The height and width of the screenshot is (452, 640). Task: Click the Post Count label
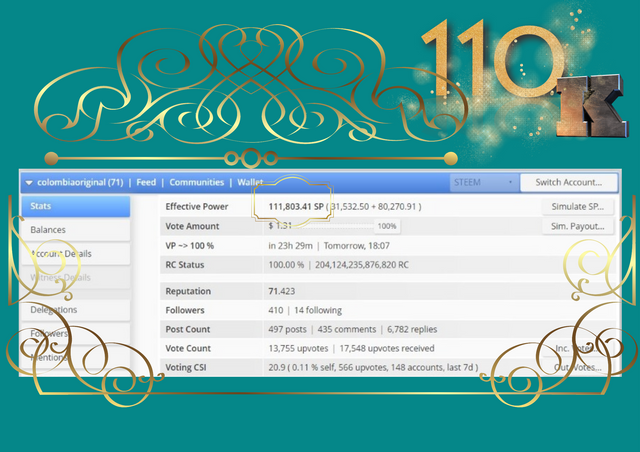tap(188, 330)
